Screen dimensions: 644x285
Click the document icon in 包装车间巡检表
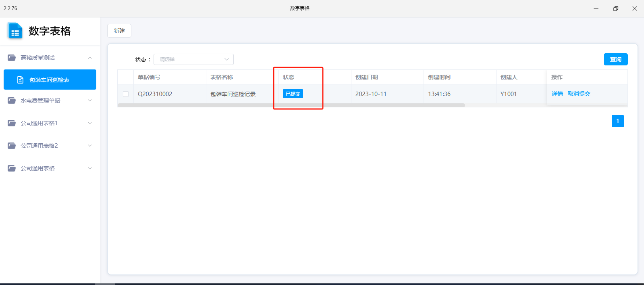(20, 80)
